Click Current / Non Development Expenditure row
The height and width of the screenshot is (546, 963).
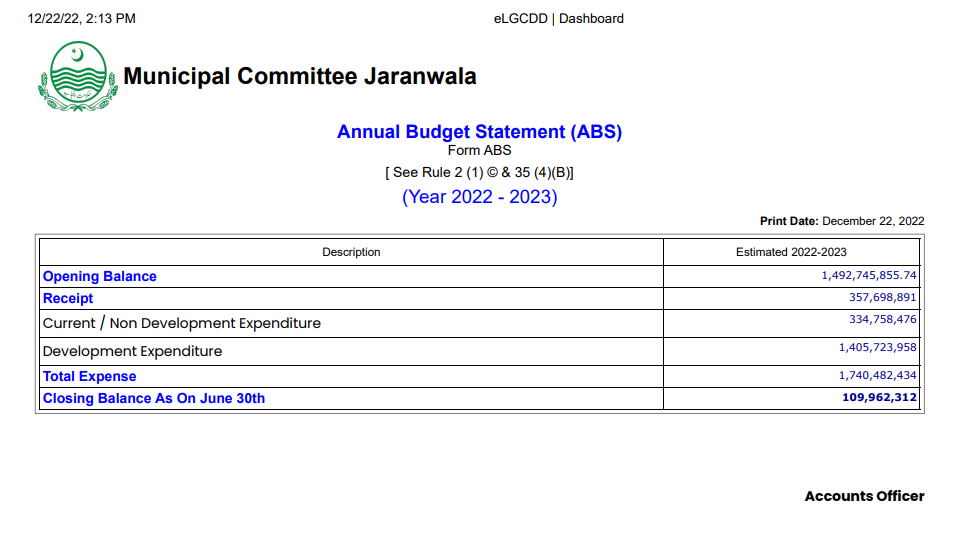(181, 323)
